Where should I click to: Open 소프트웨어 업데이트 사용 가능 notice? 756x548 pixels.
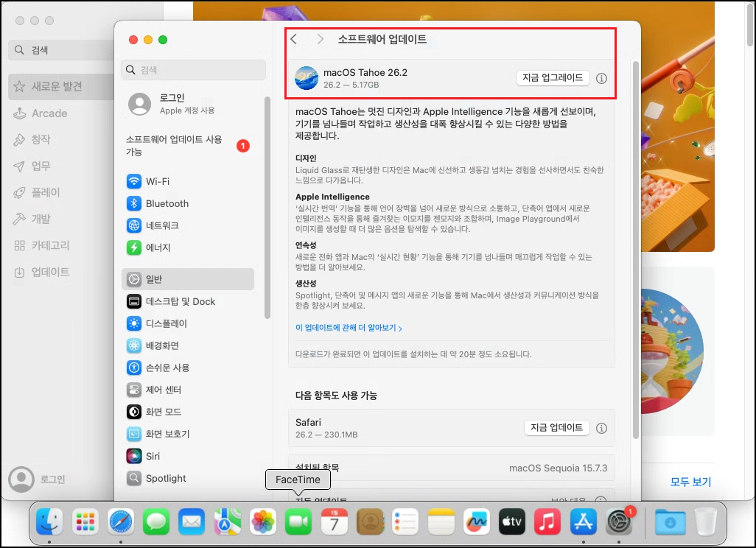tap(188, 146)
